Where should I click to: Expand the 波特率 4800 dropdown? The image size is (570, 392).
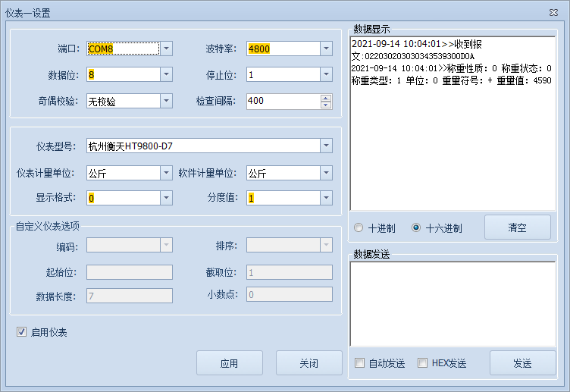(326, 49)
